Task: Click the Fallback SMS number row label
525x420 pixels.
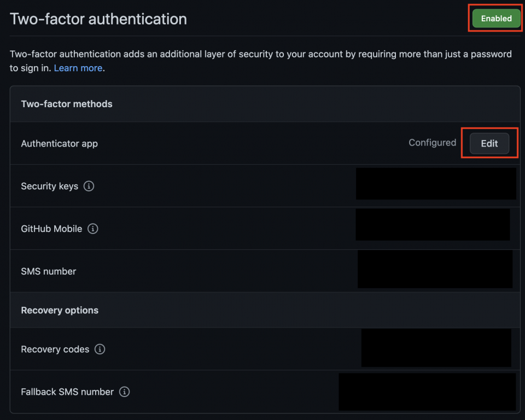Action: point(67,392)
